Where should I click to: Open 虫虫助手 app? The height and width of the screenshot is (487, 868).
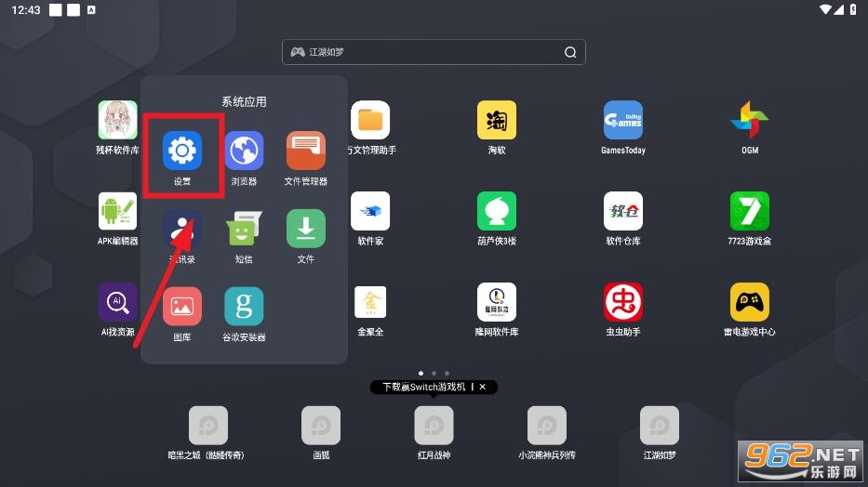tap(623, 302)
